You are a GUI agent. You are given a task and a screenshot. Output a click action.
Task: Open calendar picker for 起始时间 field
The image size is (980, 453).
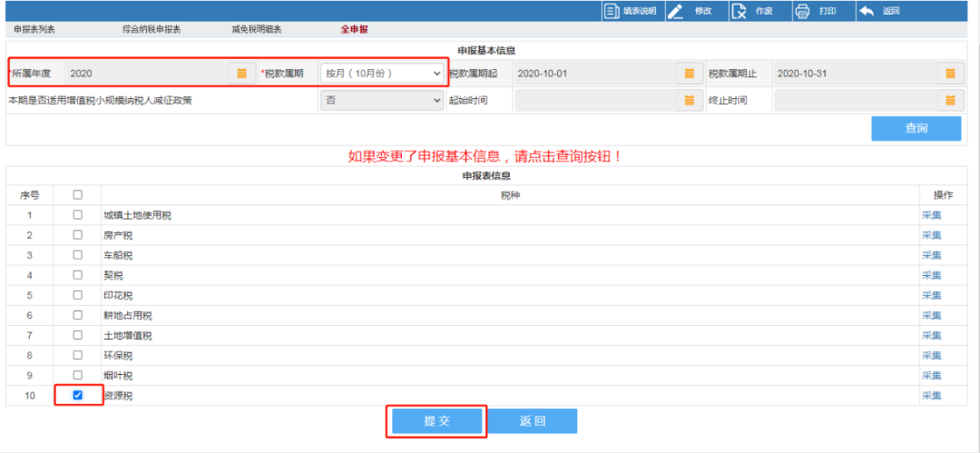[x=689, y=100]
